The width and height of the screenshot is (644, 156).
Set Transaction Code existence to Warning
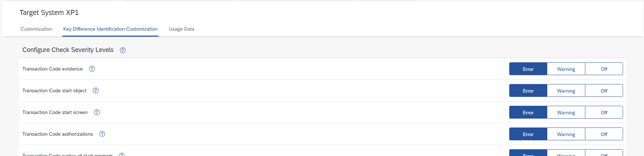coord(566,69)
